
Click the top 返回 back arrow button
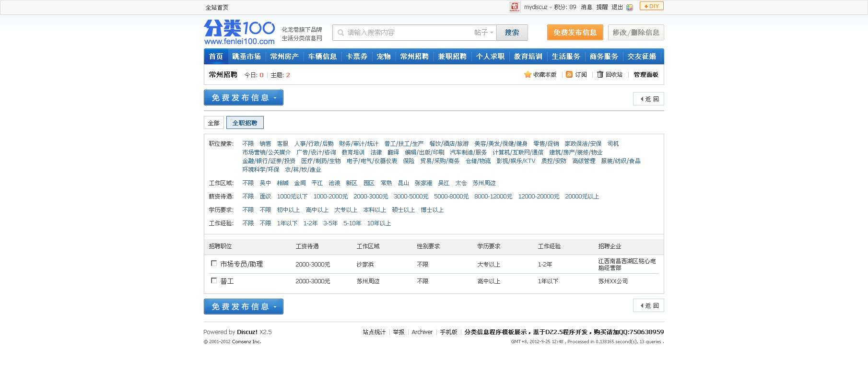tap(648, 99)
